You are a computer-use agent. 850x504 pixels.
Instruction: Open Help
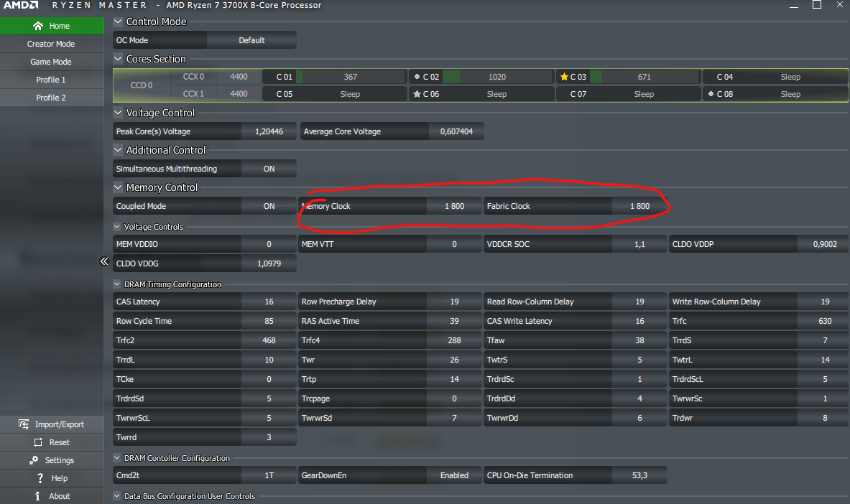pos(52,478)
